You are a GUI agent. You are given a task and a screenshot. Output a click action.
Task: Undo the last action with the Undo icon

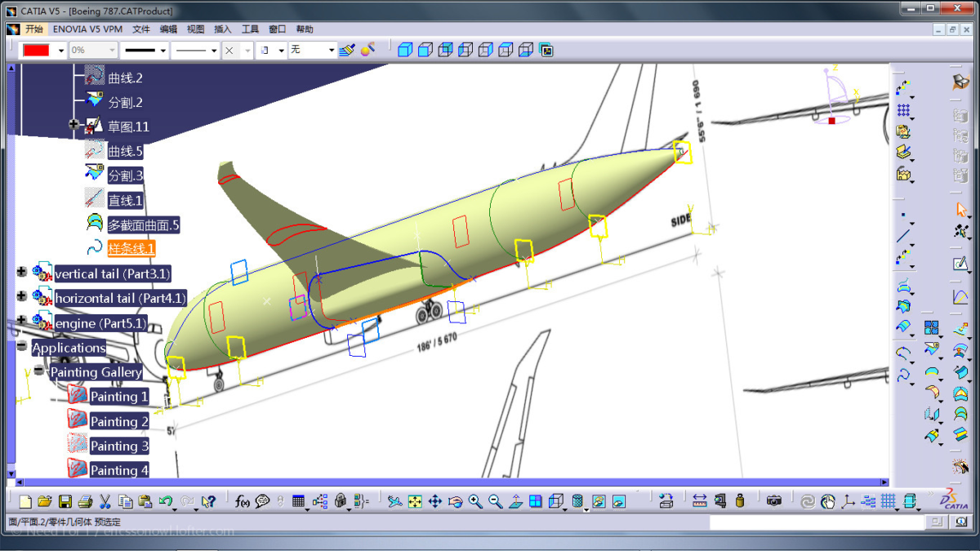point(166,501)
